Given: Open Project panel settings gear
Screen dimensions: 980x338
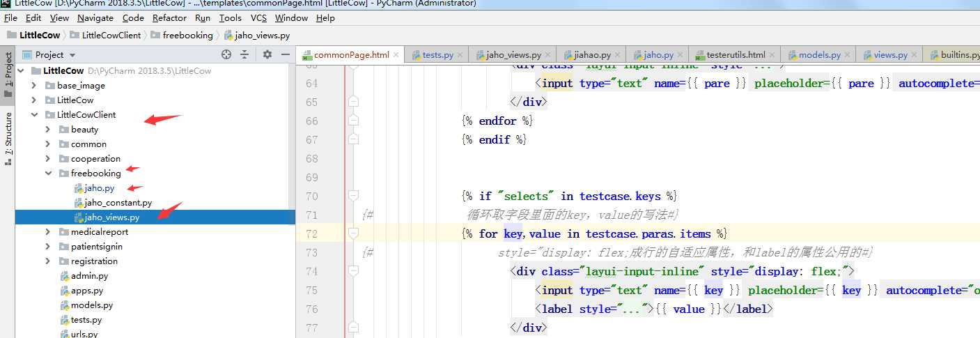Looking at the screenshot, I should click(x=267, y=54).
